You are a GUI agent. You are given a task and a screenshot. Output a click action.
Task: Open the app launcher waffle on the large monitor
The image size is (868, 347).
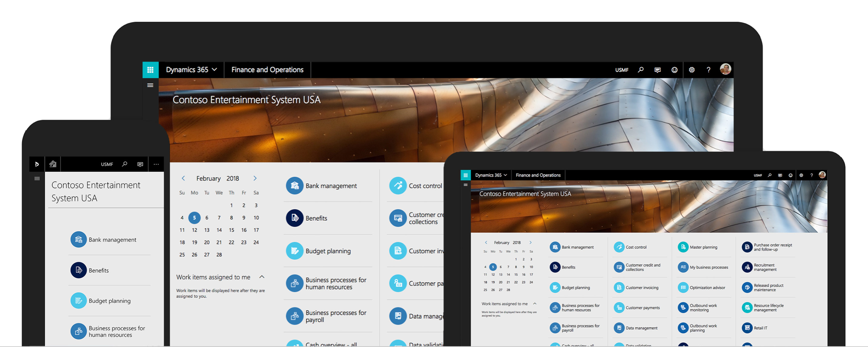point(150,70)
